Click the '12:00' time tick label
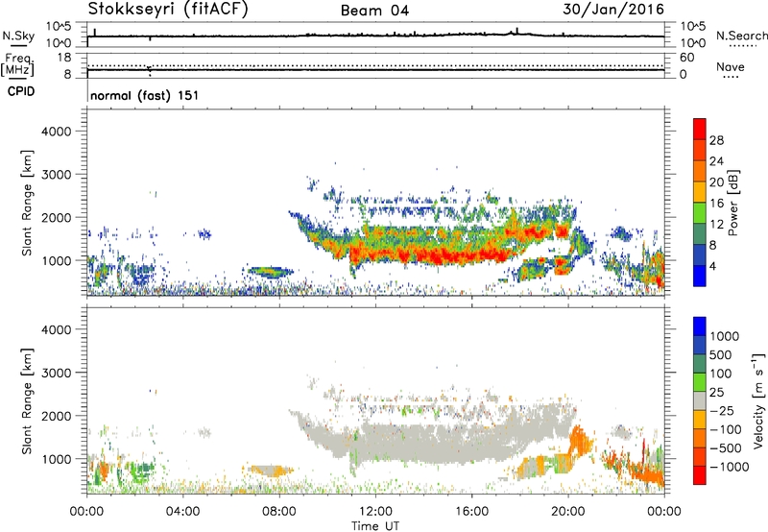The image size is (768, 532). point(375,512)
